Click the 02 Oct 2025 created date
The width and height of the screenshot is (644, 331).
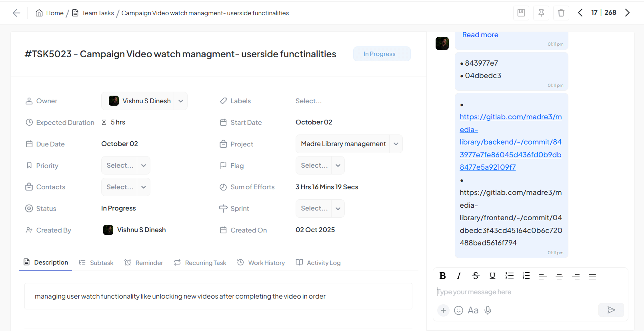point(315,230)
